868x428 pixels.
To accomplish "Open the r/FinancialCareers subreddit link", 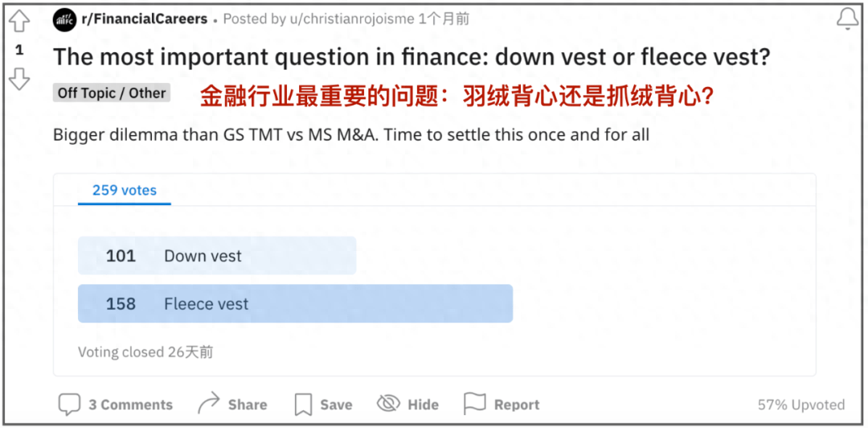I will [x=145, y=19].
